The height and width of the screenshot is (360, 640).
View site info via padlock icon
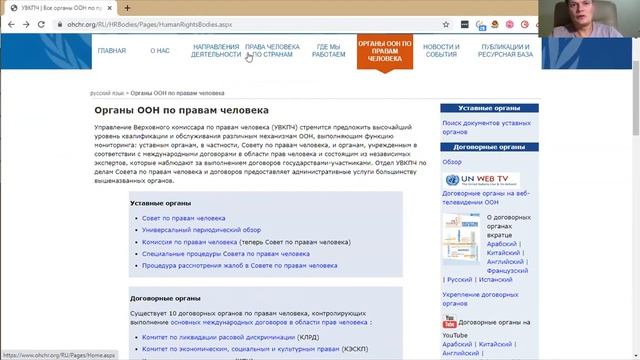[x=60, y=24]
